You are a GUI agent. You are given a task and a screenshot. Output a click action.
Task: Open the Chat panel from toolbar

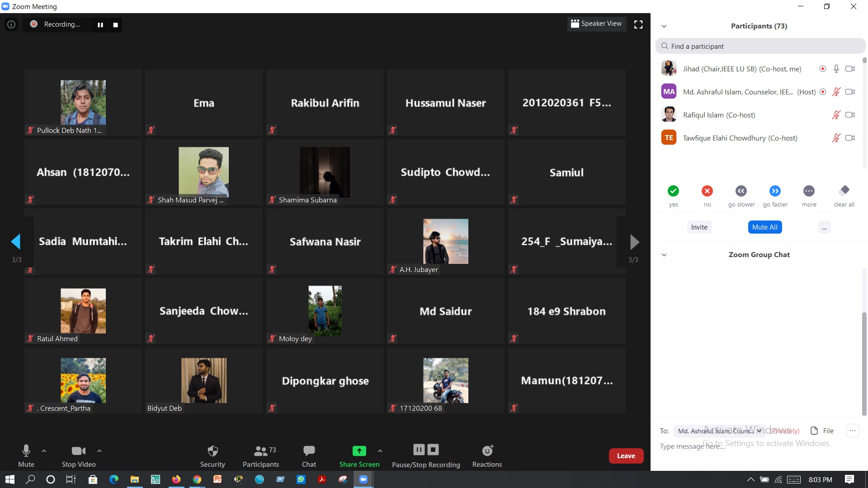309,455
